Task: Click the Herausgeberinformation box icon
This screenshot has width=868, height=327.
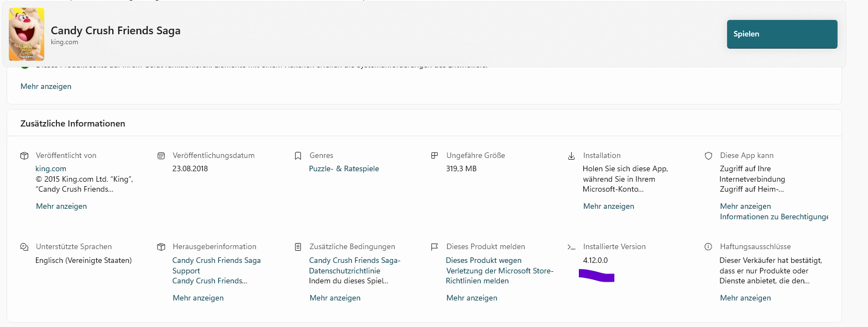Action: tap(161, 247)
